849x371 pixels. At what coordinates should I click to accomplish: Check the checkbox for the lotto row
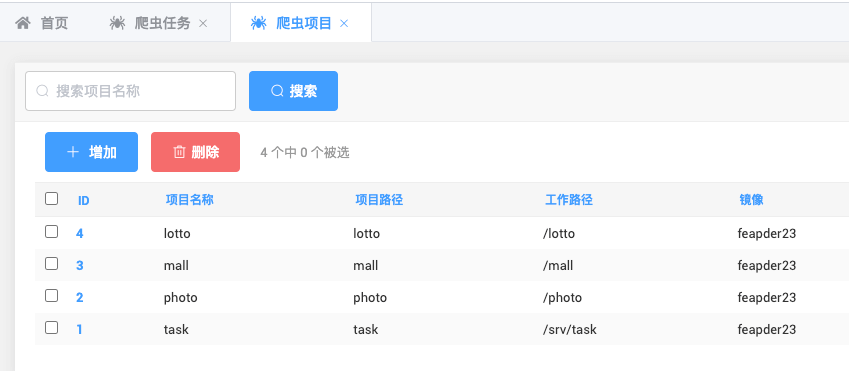tap(51, 232)
